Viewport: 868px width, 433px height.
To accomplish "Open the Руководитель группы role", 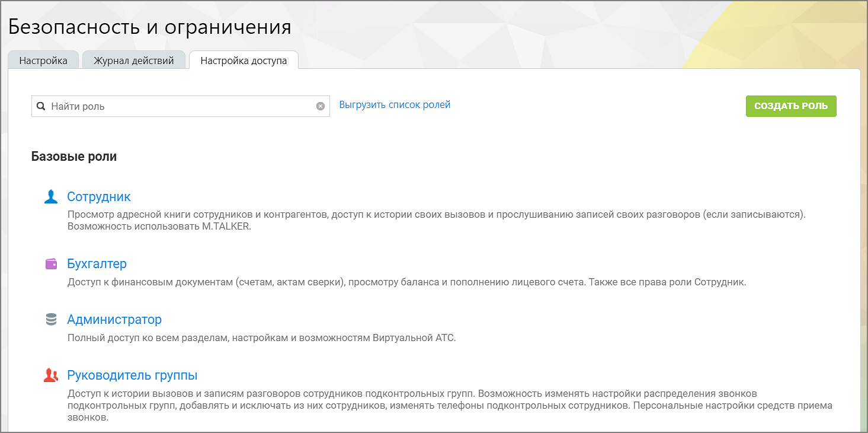I will (132, 375).
